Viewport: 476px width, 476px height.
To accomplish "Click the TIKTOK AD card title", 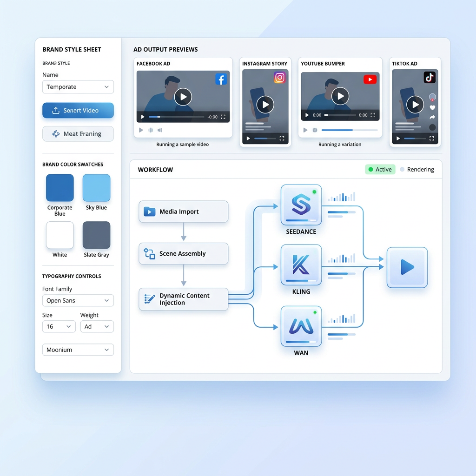I will pos(405,64).
